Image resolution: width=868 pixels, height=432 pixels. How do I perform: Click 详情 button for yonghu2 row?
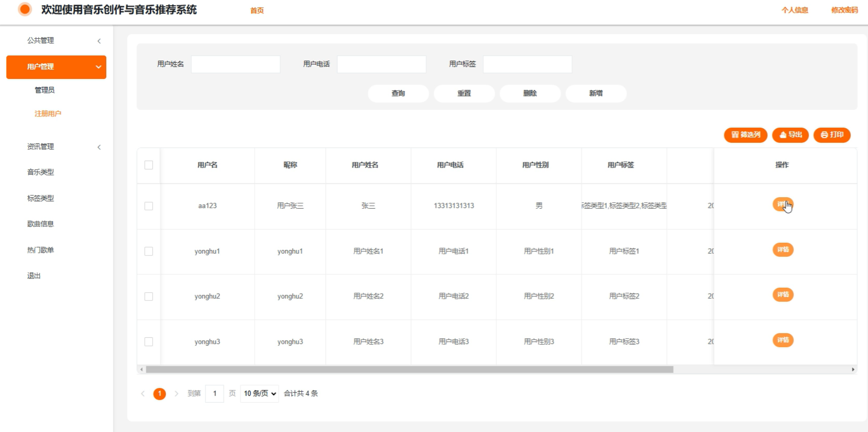(x=783, y=295)
